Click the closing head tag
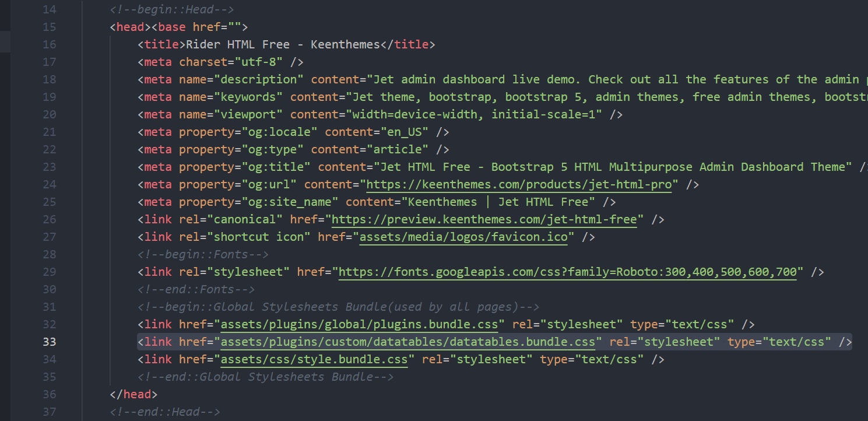 click(x=133, y=394)
